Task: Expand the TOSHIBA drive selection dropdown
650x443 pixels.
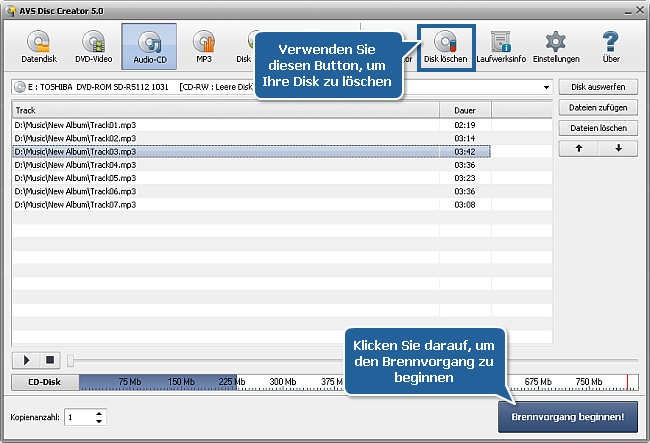Action: (546, 87)
